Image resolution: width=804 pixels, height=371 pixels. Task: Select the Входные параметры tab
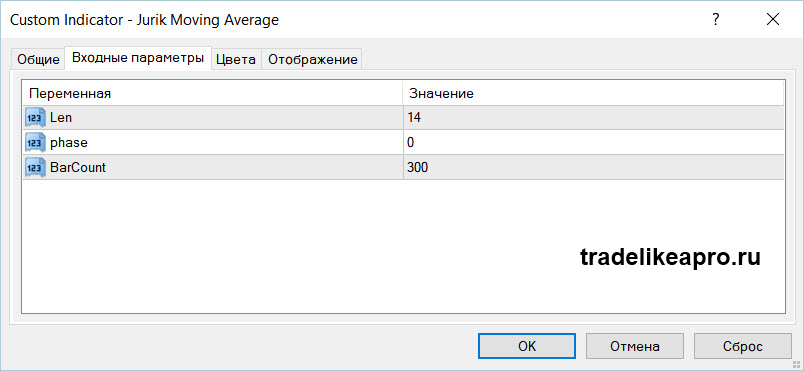point(138,58)
